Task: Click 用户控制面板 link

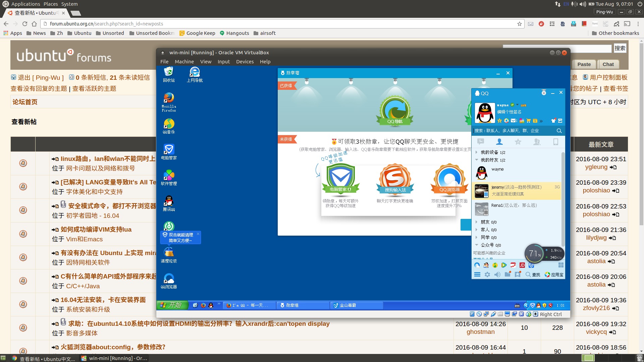Action: coord(608,77)
